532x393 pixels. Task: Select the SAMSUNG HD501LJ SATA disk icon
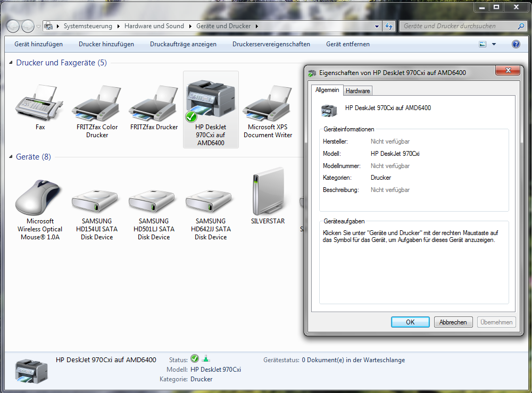[152, 202]
